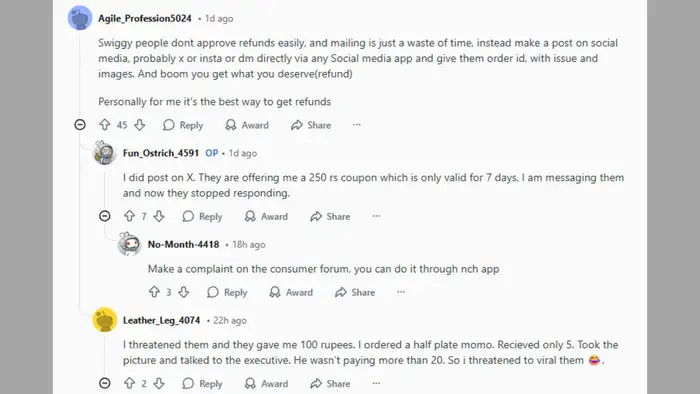This screenshot has height=394, width=700.
Task: Downvote Agile_Profession5024's comment
Action: pos(140,125)
